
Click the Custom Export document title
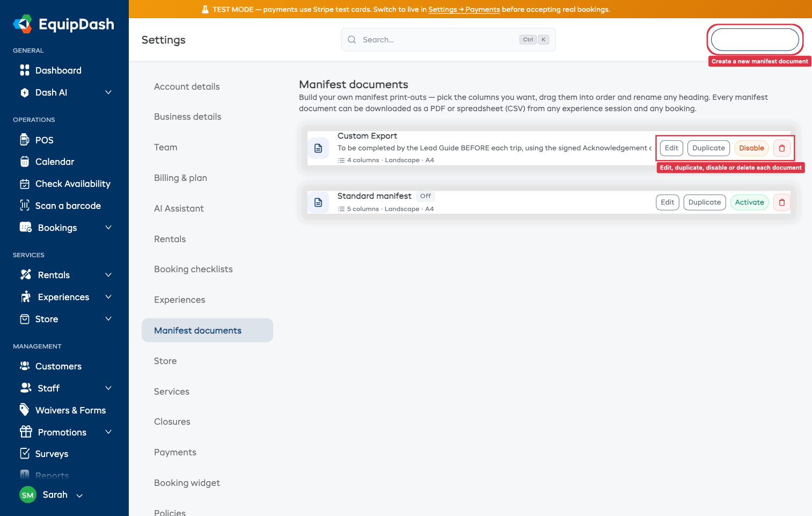(x=367, y=136)
